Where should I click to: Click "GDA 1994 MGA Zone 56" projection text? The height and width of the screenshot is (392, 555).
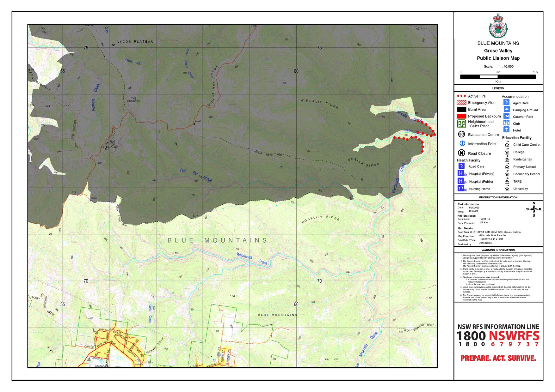click(x=492, y=235)
